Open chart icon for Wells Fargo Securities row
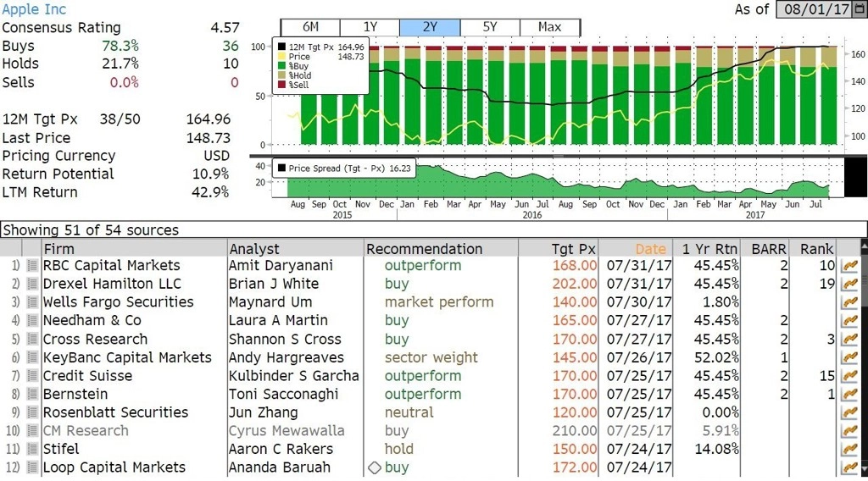This screenshot has width=868, height=481. pyautogui.click(x=849, y=301)
